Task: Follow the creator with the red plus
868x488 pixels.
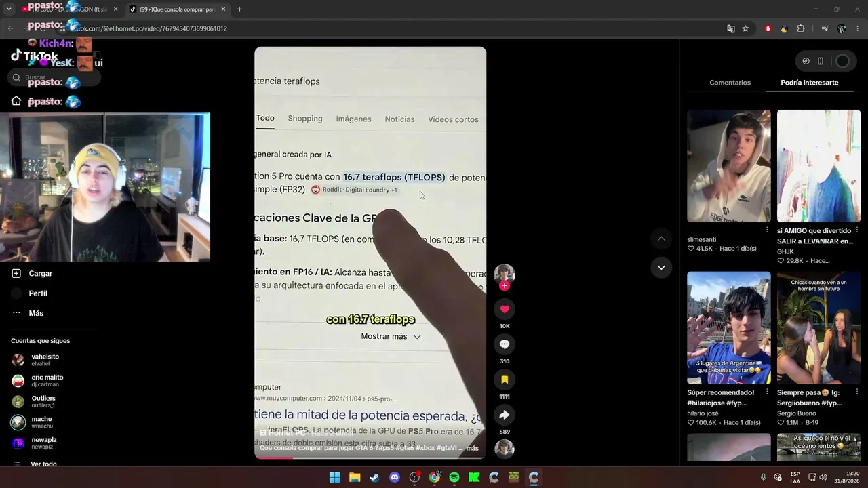Action: [x=504, y=286]
